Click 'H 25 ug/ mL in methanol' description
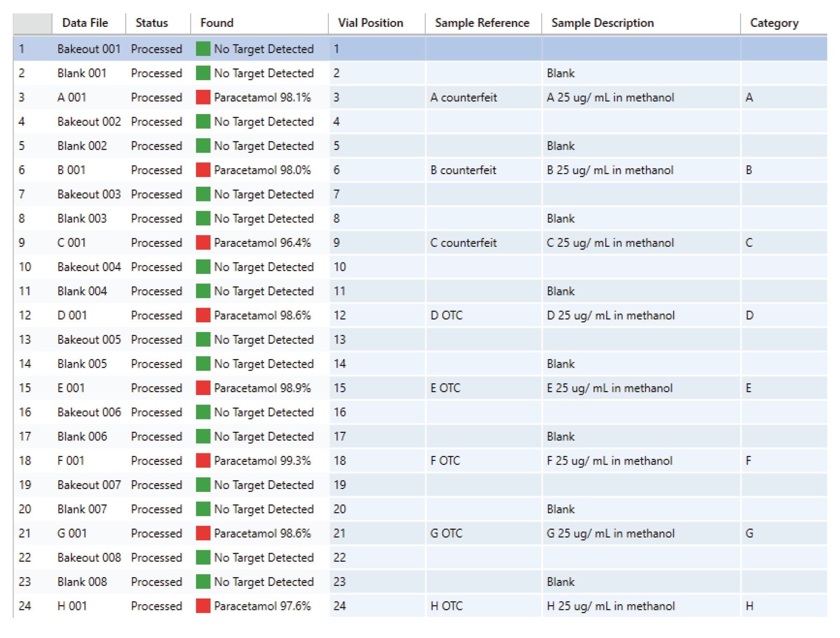Viewport: 840px width, 638px height. 611,606
